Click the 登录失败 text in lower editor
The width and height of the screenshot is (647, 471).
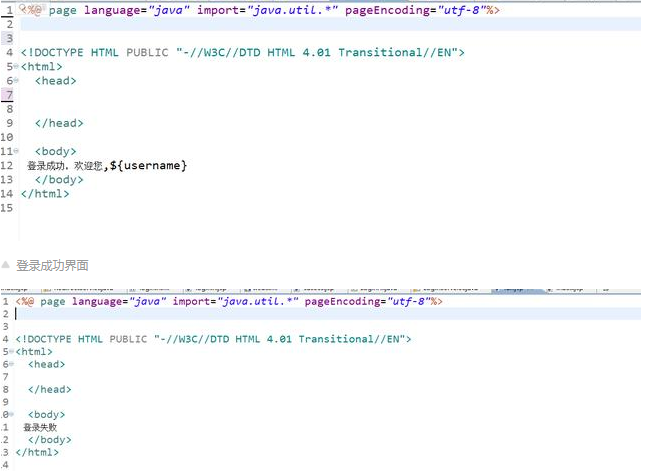click(40, 427)
